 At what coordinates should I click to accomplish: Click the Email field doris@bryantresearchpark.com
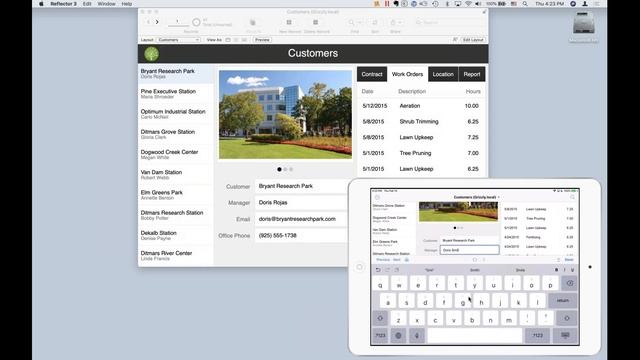point(301,219)
